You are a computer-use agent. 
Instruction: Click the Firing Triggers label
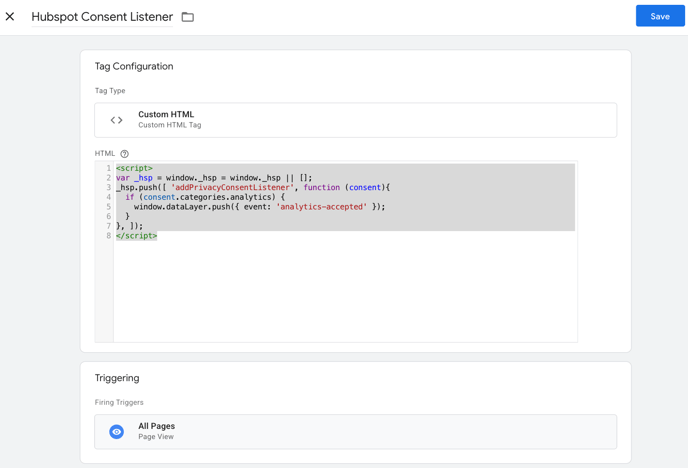pyautogui.click(x=119, y=402)
